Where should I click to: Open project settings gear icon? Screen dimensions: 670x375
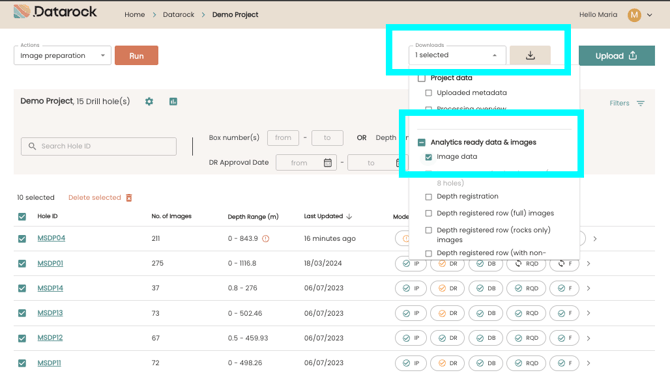(149, 102)
